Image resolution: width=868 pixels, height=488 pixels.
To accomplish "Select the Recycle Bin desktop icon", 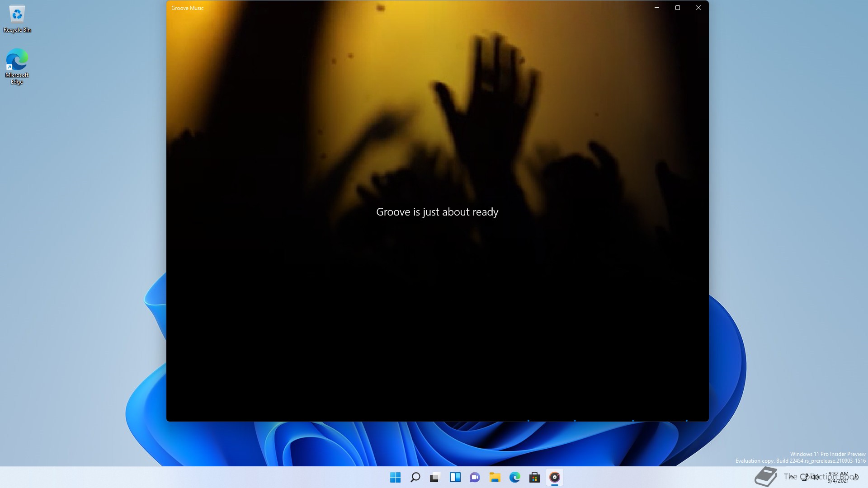I will (x=17, y=19).
